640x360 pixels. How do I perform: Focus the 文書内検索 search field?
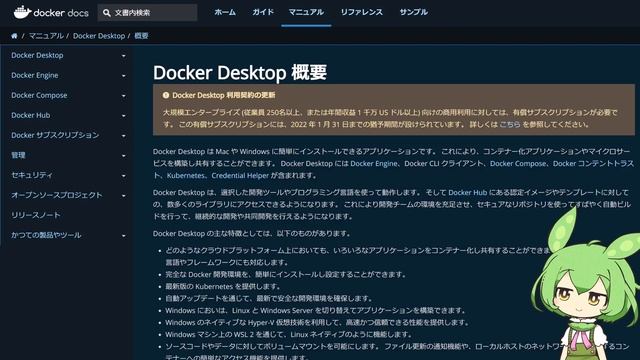point(147,13)
